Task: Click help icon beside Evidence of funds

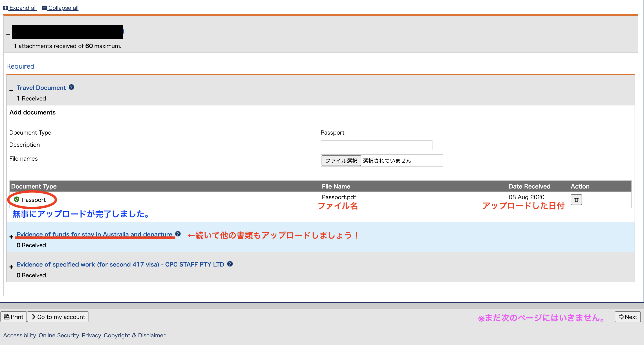Action: point(178,234)
